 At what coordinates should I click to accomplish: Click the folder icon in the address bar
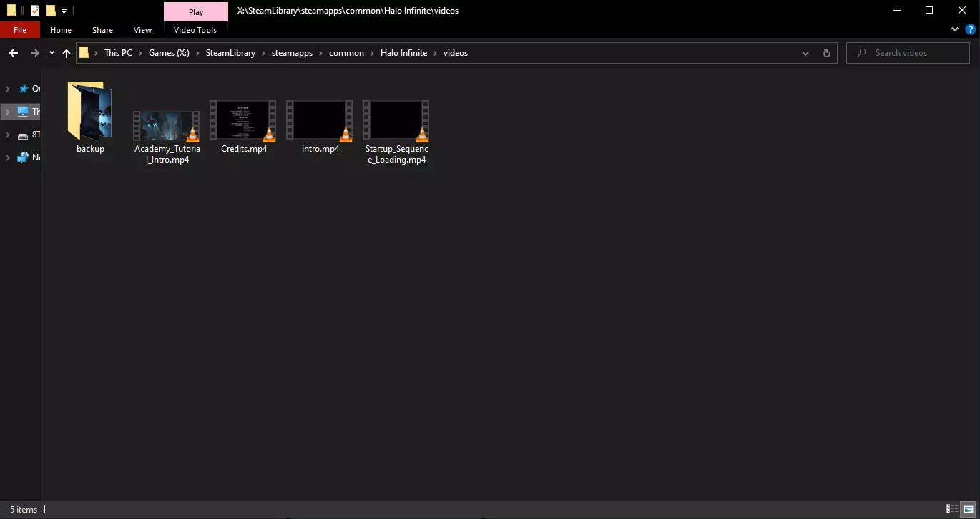click(84, 53)
